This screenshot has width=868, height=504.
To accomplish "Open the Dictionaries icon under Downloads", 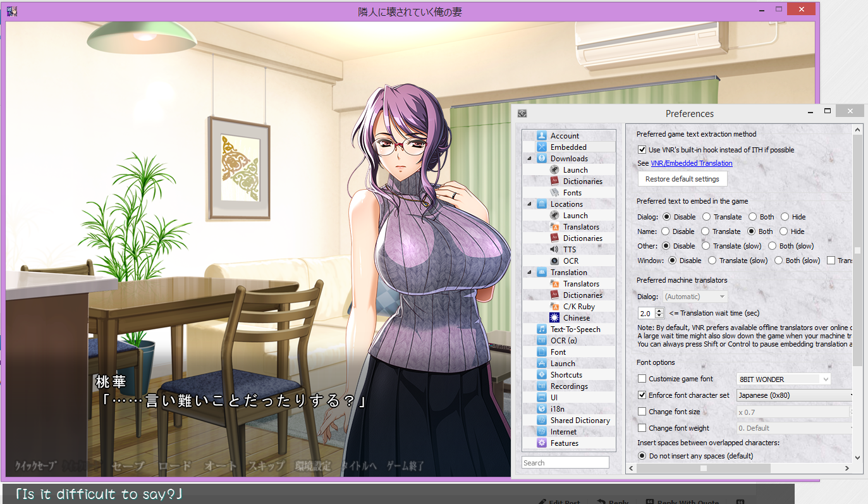I will pyautogui.click(x=554, y=181).
